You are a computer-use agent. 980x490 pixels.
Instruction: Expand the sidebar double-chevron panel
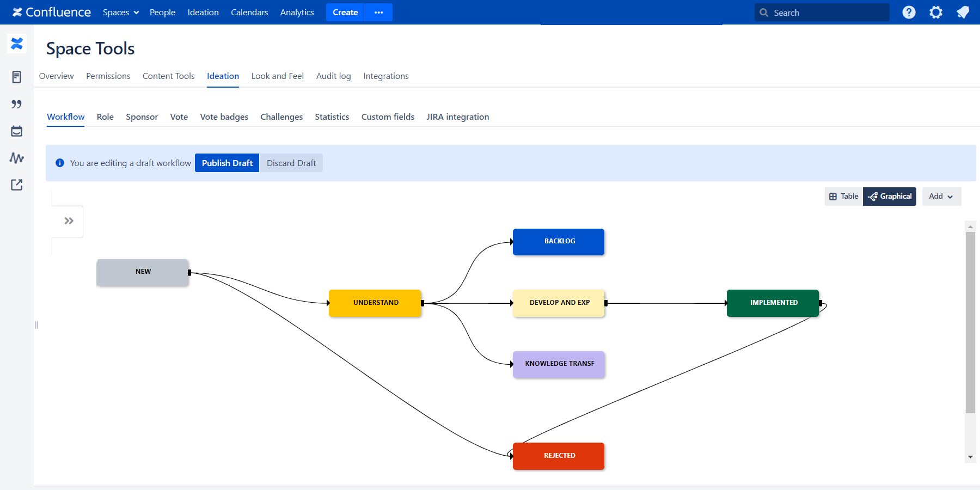[69, 220]
